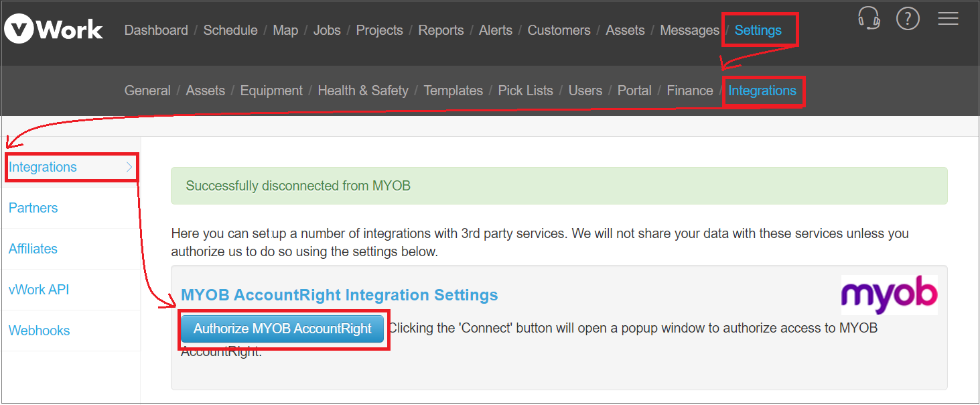Viewport: 980px width, 405px height.
Task: Click the 'Successfully disconnected from MYOB' message
Action: 298,186
